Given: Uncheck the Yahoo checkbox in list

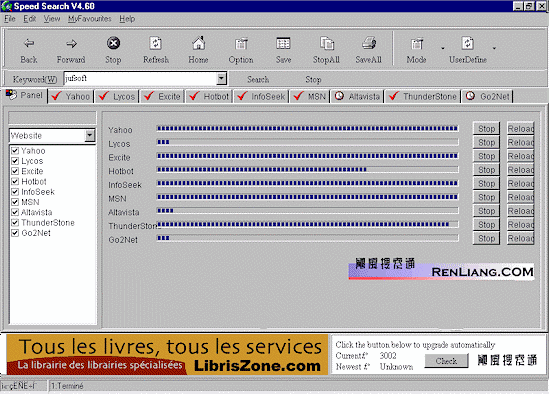Looking at the screenshot, I should pos(15,151).
